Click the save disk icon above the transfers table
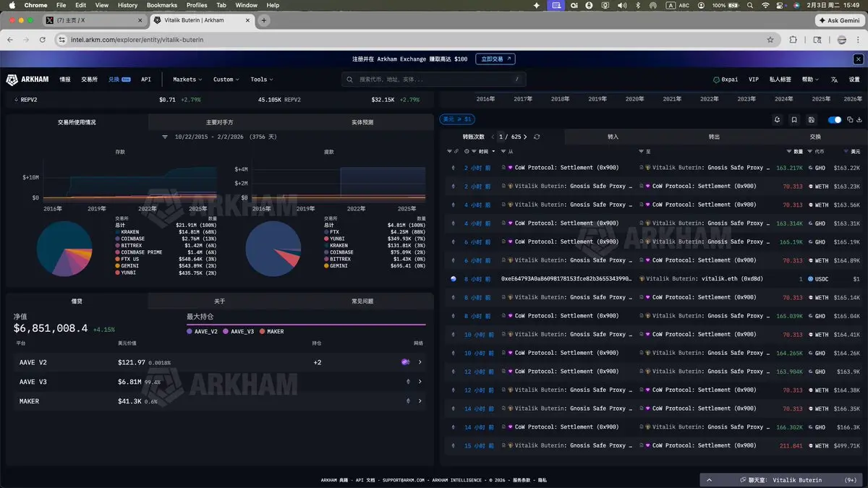868x488 pixels. (x=812, y=120)
